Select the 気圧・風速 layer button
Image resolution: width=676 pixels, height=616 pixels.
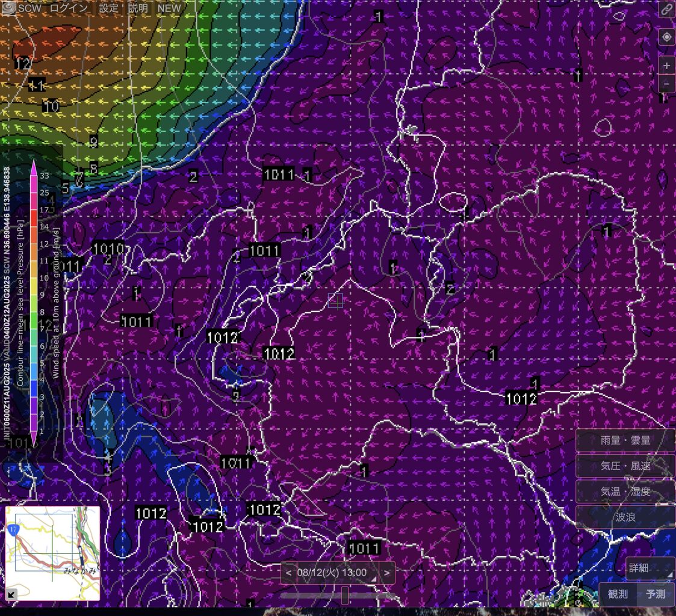[x=625, y=466]
